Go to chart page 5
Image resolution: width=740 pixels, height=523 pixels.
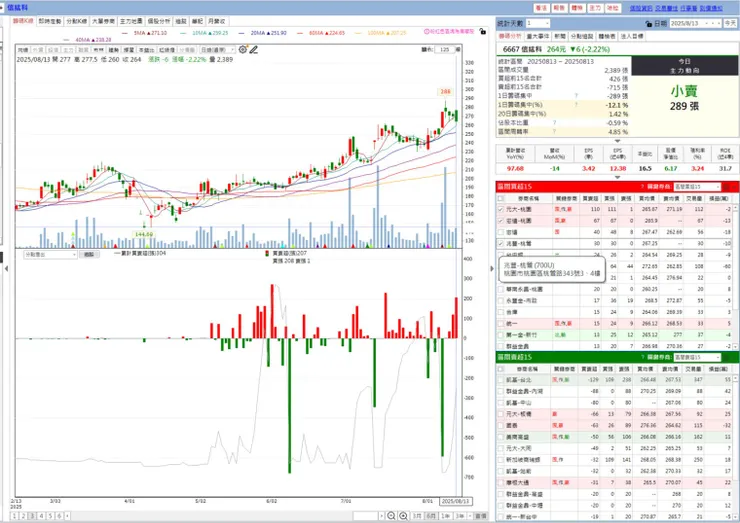[50, 516]
